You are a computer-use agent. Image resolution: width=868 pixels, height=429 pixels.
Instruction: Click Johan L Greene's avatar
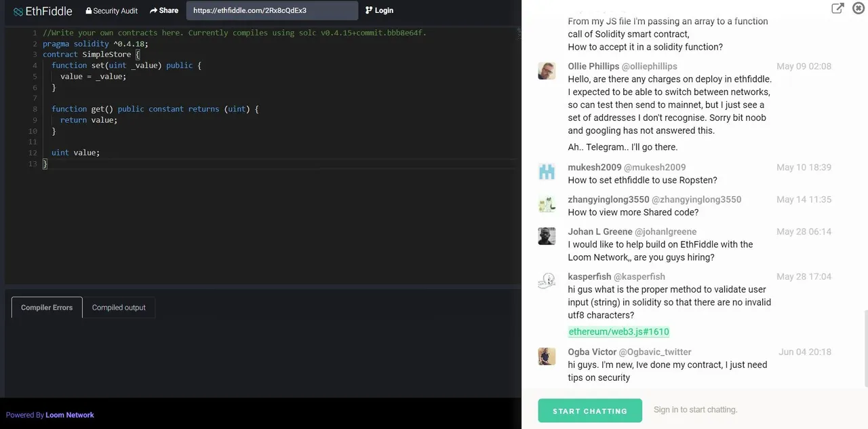[547, 236]
